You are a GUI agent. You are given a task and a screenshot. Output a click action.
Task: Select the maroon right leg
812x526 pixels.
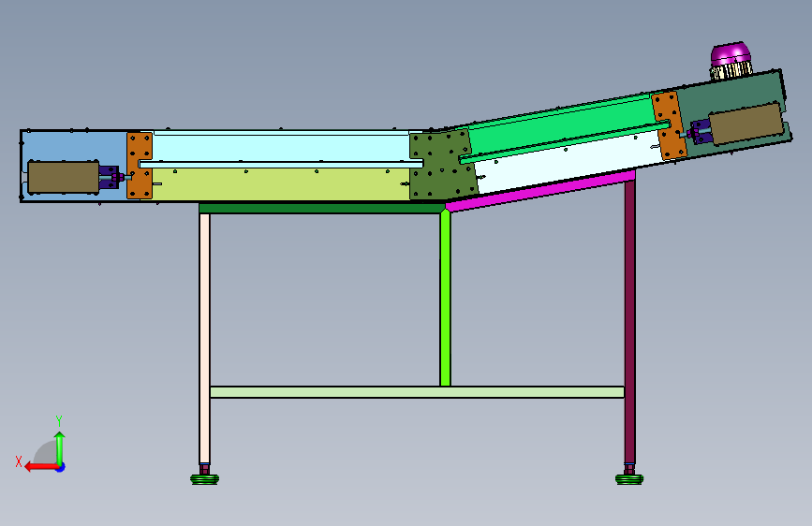pos(629,321)
